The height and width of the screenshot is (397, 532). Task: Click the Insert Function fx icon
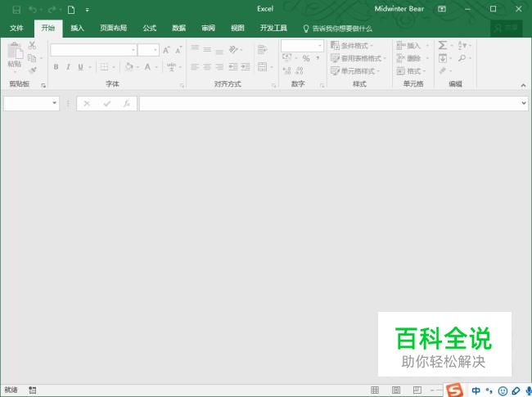click(127, 103)
